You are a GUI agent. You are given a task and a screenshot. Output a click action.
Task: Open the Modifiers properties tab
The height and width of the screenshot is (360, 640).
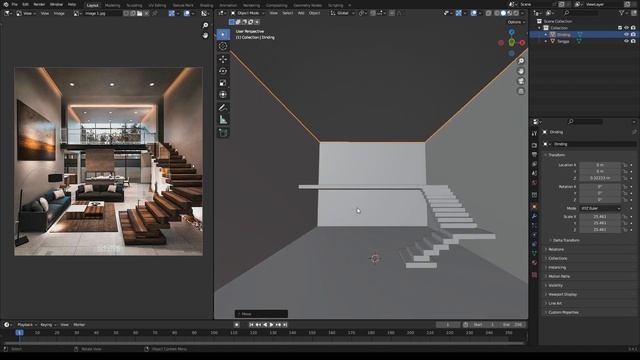(534, 216)
